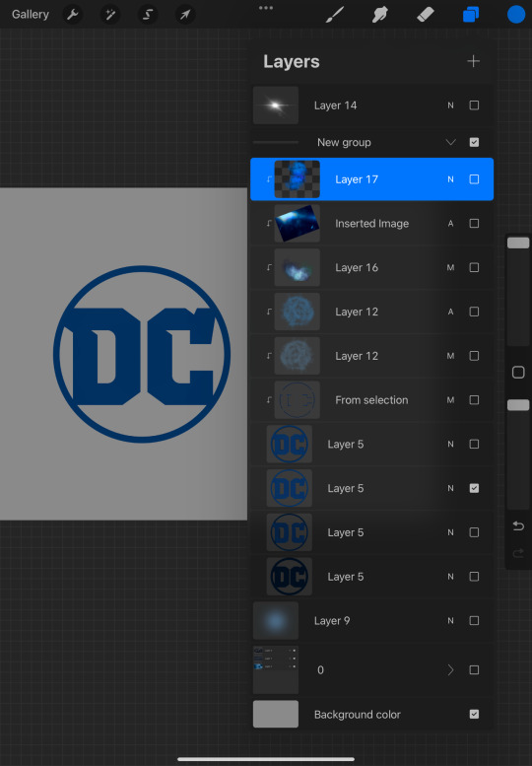Open Background color gray swatch
The image size is (532, 766).
tap(276, 714)
